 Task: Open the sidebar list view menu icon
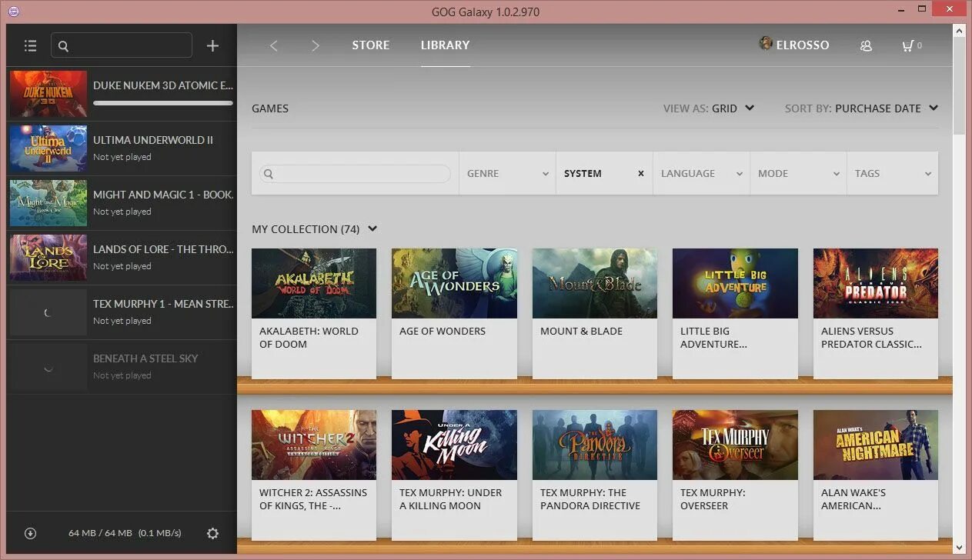click(30, 46)
